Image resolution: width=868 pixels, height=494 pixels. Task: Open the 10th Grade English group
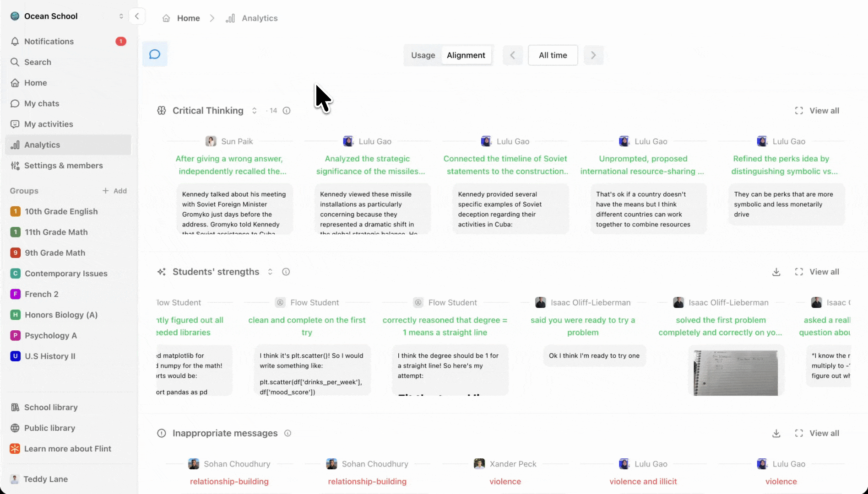68,211
